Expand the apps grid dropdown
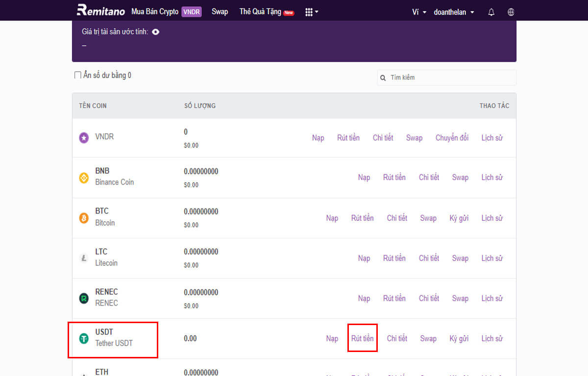Screen dimensions: 588x376 pos(312,12)
